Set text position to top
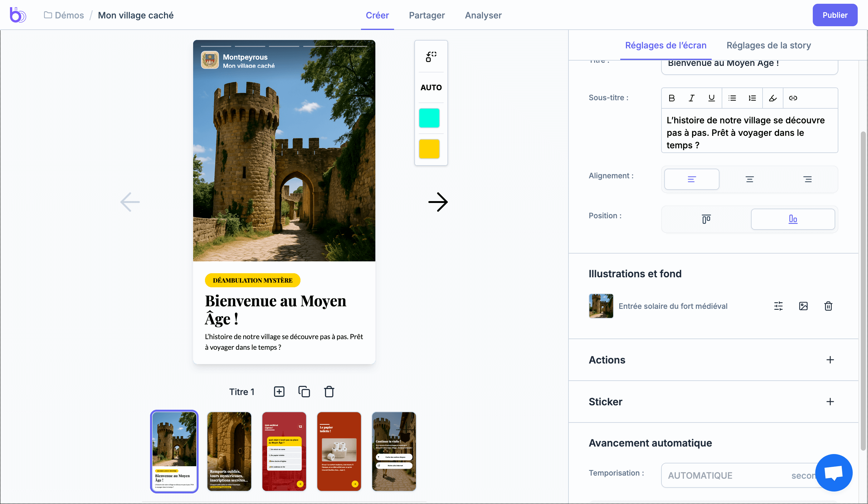868x504 pixels. [706, 219]
